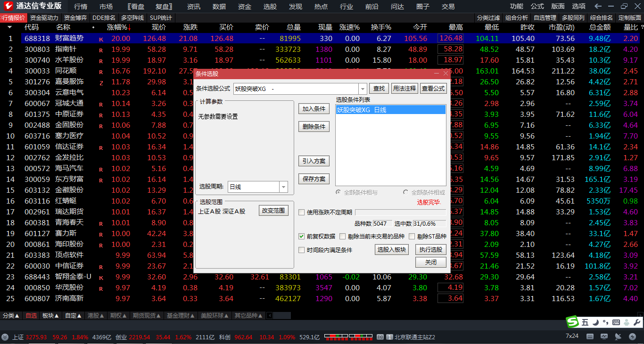Click 查找 button in dialog
The image size is (644, 344).
(379, 88)
